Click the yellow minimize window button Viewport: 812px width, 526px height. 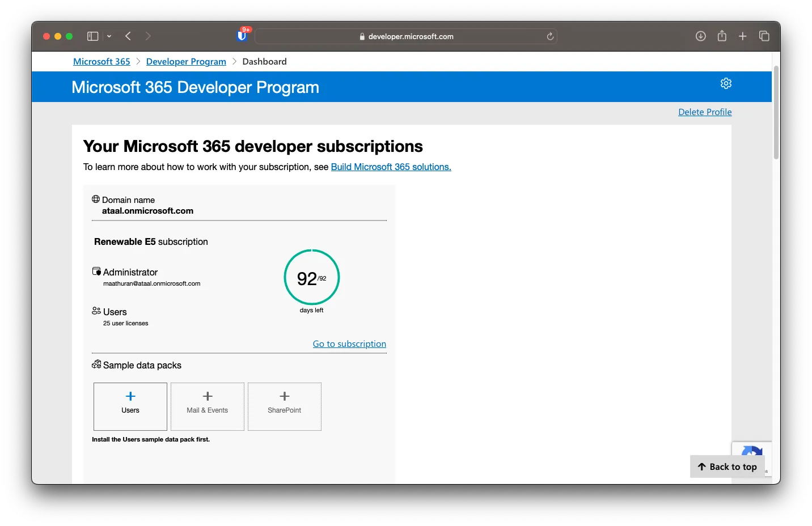[x=58, y=36]
